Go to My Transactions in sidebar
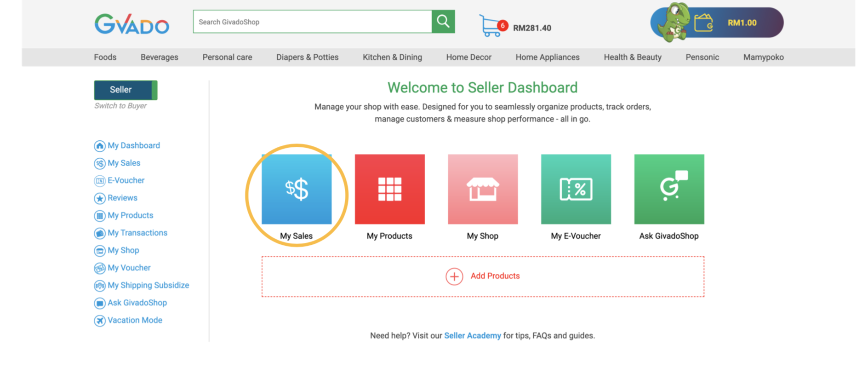This screenshot has width=868, height=380. click(x=137, y=233)
